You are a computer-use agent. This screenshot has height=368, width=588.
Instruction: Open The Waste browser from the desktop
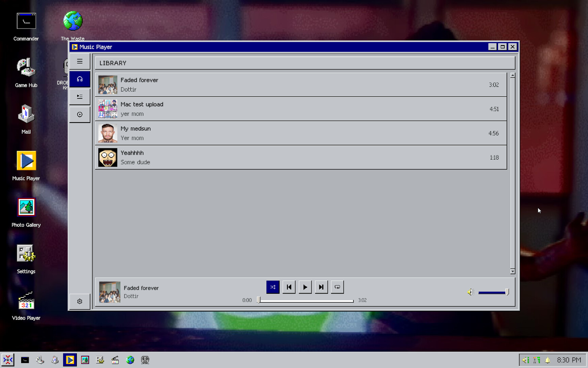(x=72, y=20)
